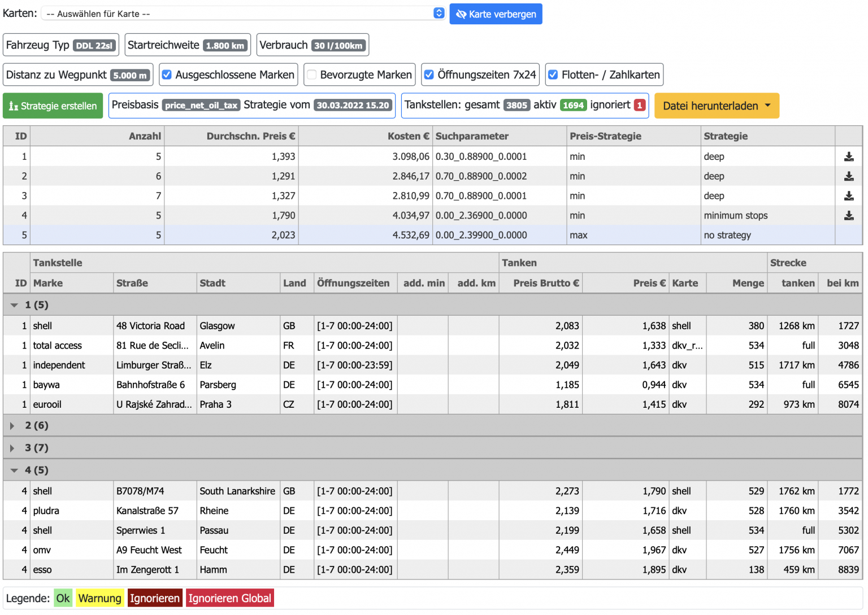Select the esso Hamm station row
This screenshot has height=615, width=868.
[x=433, y=570]
